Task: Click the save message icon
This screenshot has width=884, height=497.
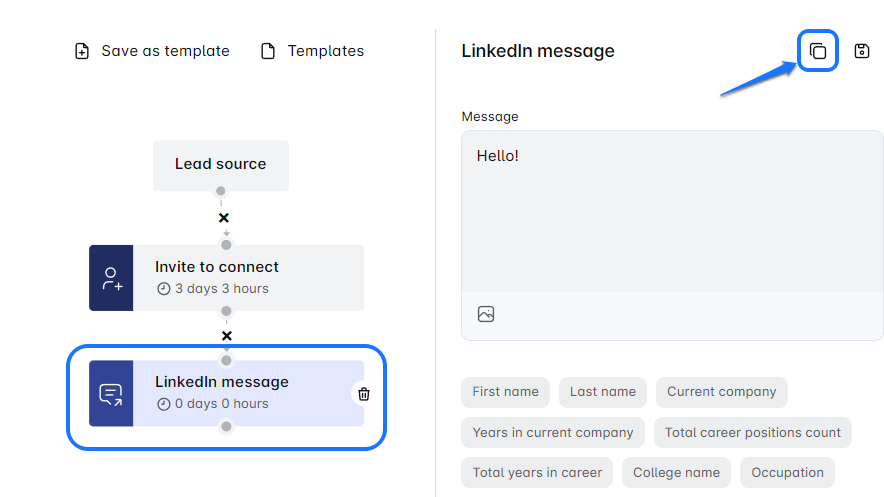Action: pyautogui.click(x=862, y=51)
